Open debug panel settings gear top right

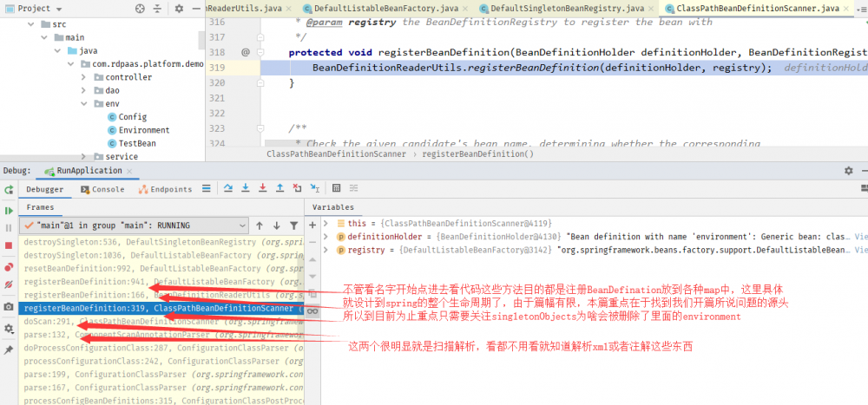click(849, 171)
